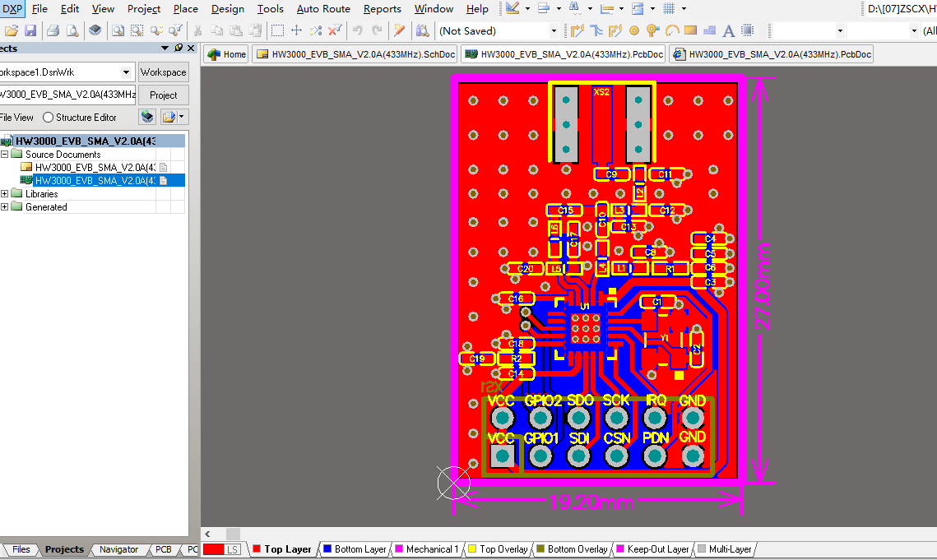Open the Design menu

[228, 9]
